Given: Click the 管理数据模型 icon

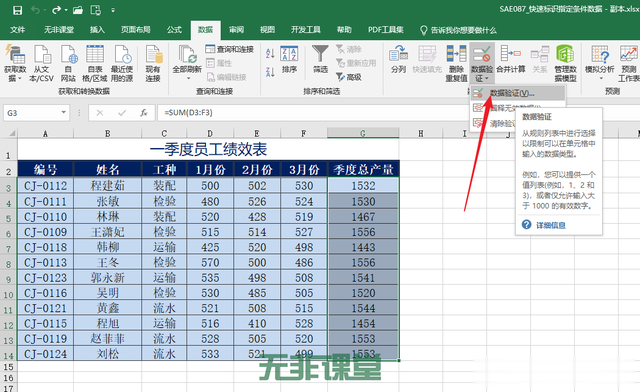Looking at the screenshot, I should tap(565, 64).
